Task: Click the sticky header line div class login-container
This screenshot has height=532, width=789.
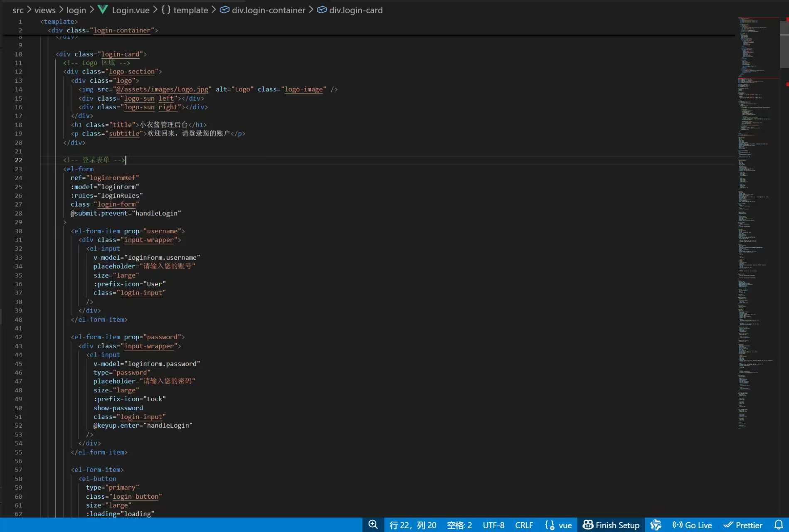Action: pos(103,30)
